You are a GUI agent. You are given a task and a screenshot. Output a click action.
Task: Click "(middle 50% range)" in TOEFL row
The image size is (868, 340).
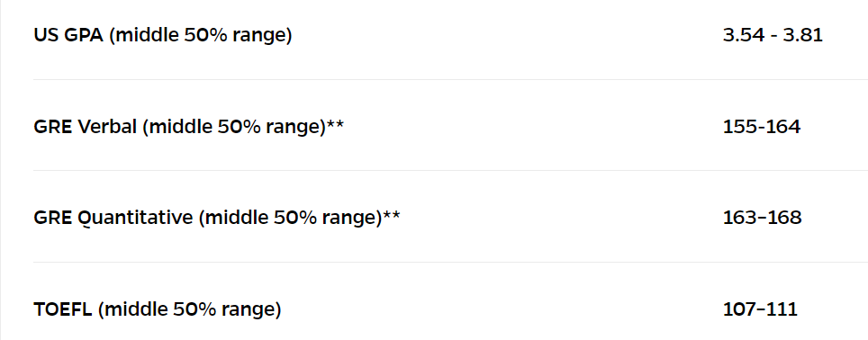point(190,309)
